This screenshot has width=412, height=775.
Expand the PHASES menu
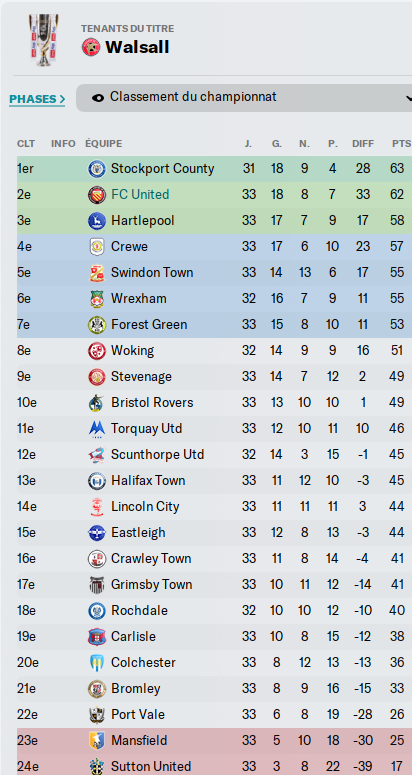pyautogui.click(x=37, y=99)
